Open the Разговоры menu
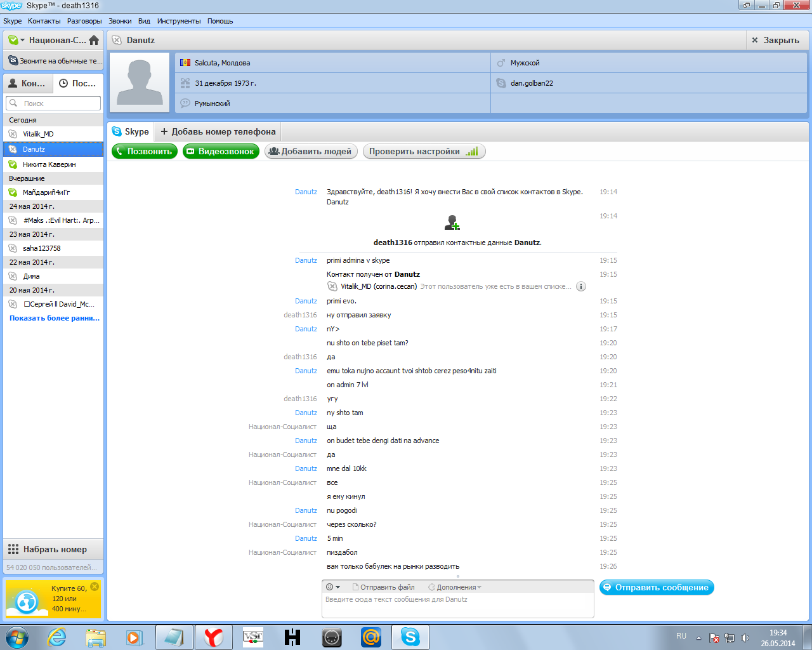 (x=84, y=21)
